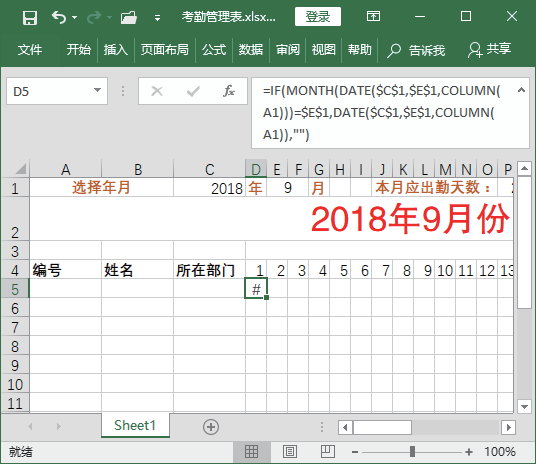Click vertical scrollbar down arrow

tap(524, 407)
